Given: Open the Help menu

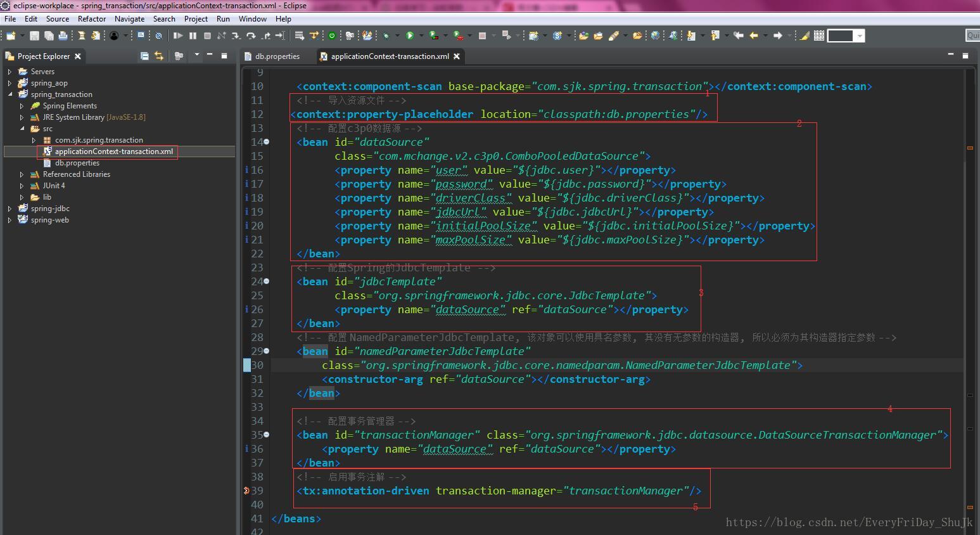Looking at the screenshot, I should coord(283,19).
